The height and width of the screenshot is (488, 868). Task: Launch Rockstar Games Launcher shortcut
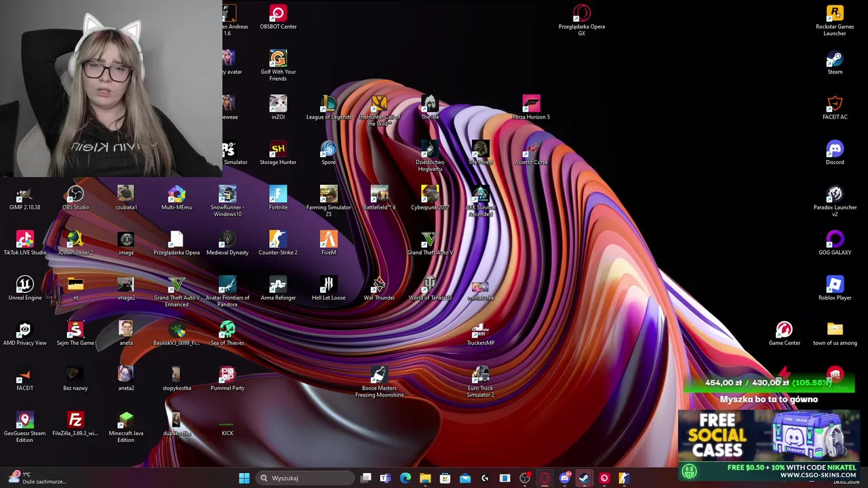coord(835,21)
